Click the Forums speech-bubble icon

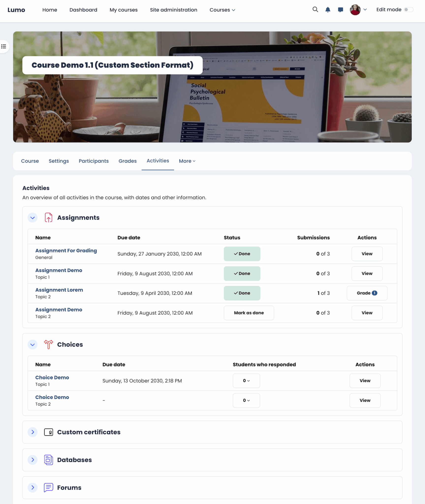point(48,488)
